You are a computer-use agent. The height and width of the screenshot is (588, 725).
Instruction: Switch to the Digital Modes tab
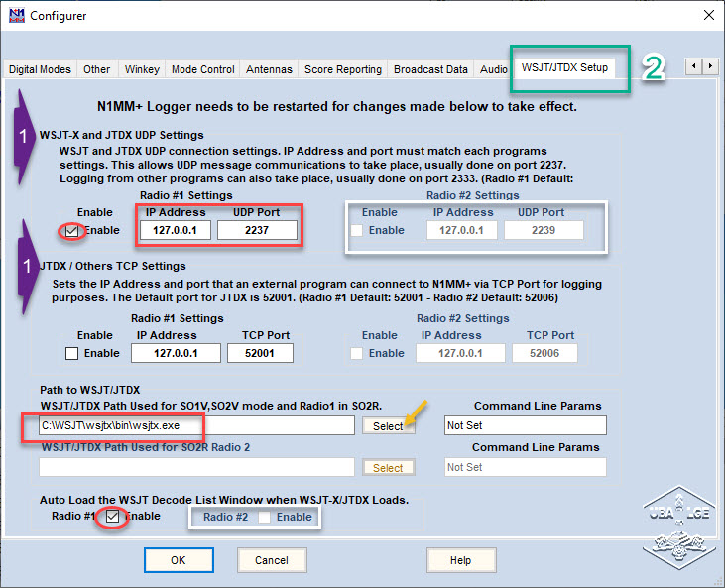point(41,69)
